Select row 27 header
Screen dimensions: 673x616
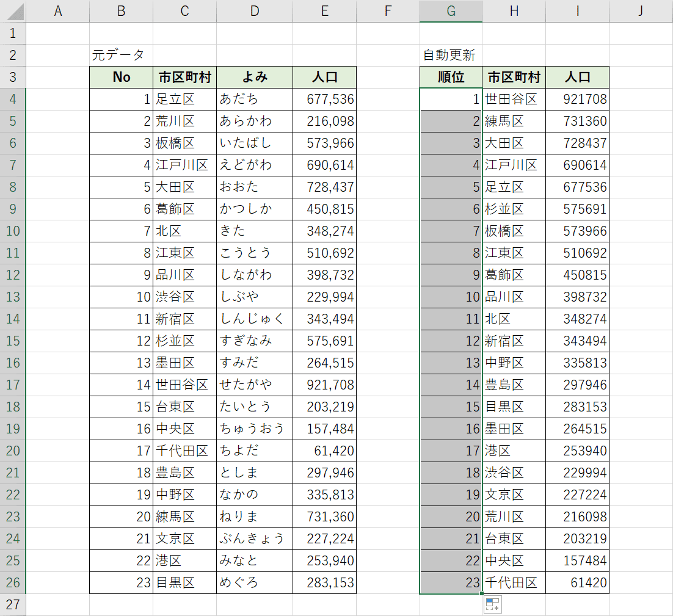[x=13, y=604]
